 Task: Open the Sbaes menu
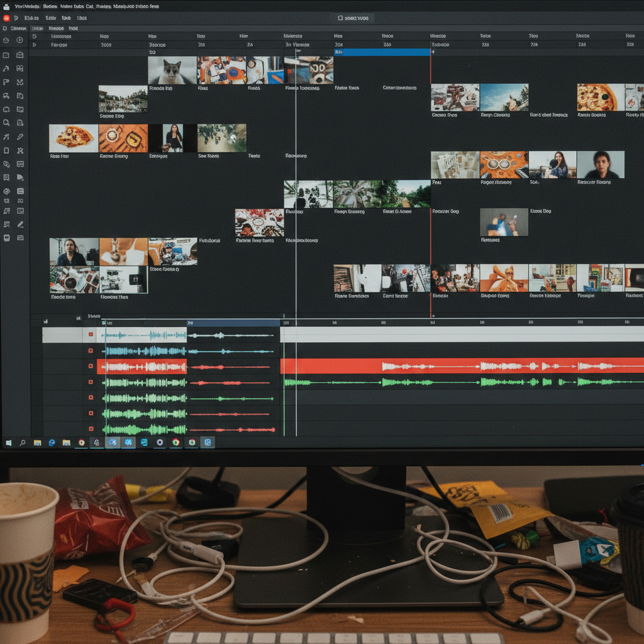[31, 18]
